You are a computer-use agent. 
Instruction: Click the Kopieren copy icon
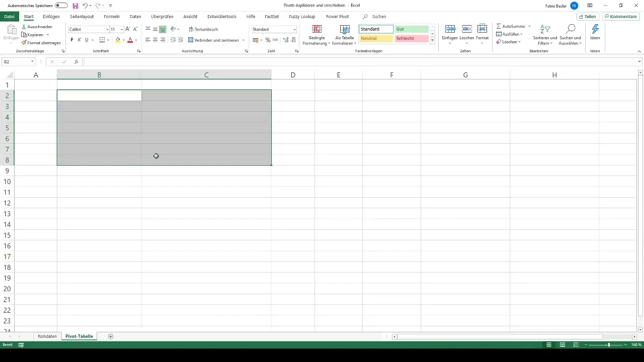[24, 35]
